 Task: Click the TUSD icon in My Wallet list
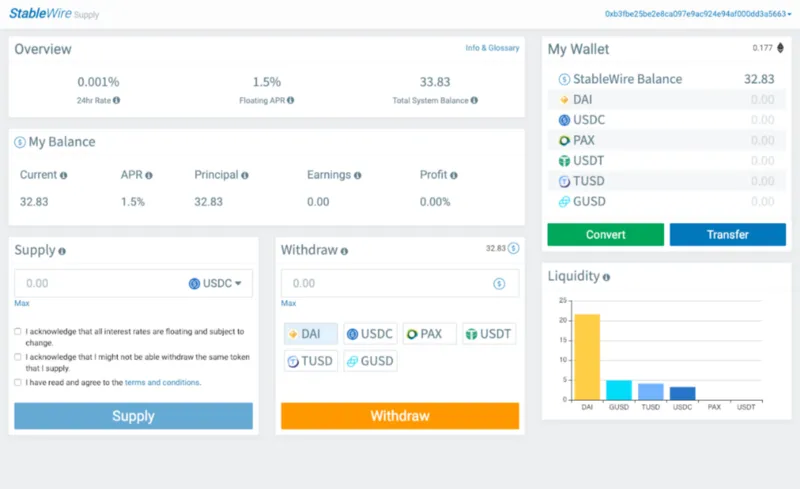[564, 181]
